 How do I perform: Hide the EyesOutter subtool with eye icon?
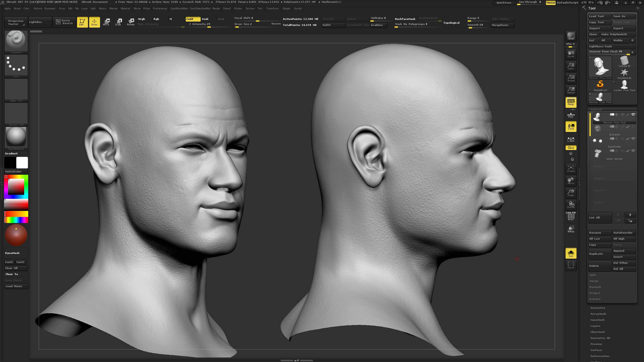coord(633,139)
